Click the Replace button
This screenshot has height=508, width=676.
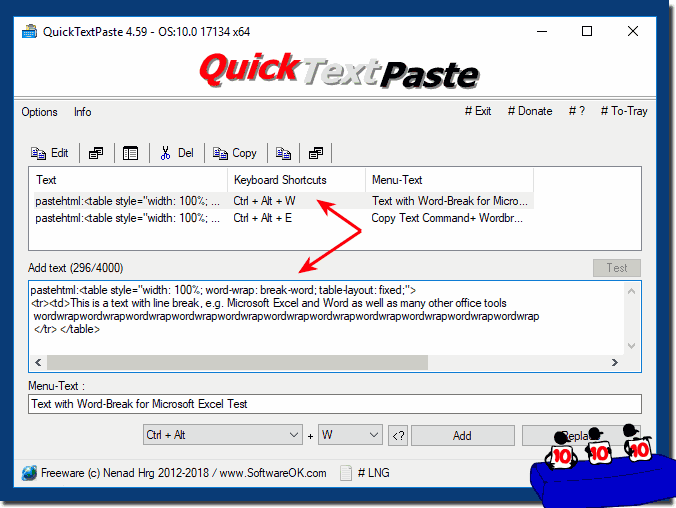click(581, 436)
